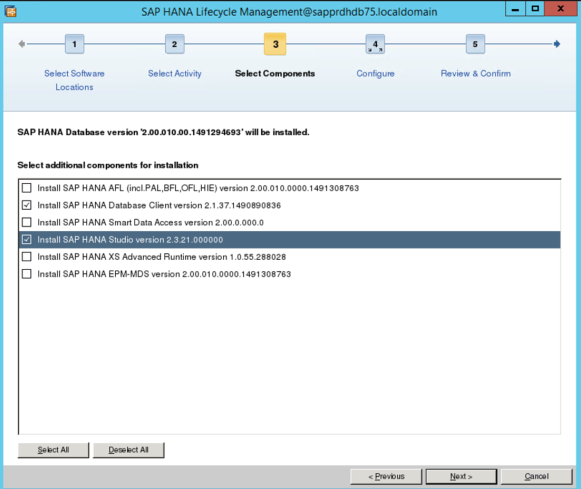Go to step 2 number box
Screen dimensions: 581x489
tap(175, 44)
